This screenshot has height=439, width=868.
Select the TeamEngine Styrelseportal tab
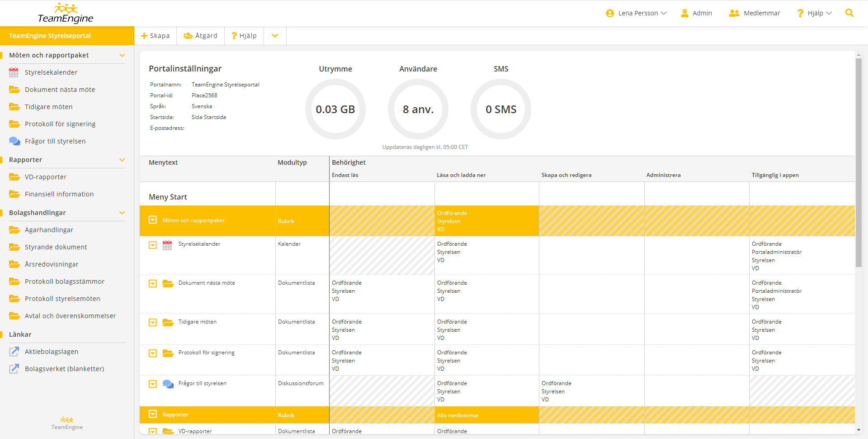(x=67, y=36)
